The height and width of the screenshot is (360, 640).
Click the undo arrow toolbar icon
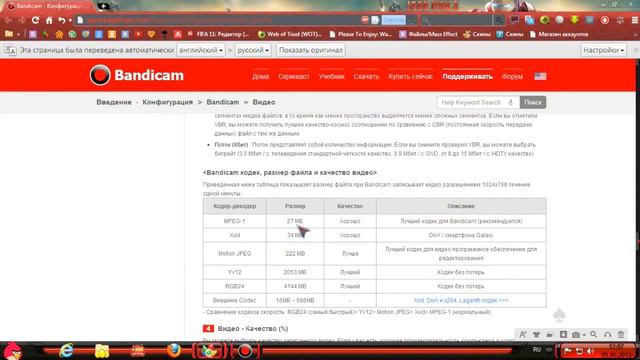pyautogui.click(x=62, y=20)
